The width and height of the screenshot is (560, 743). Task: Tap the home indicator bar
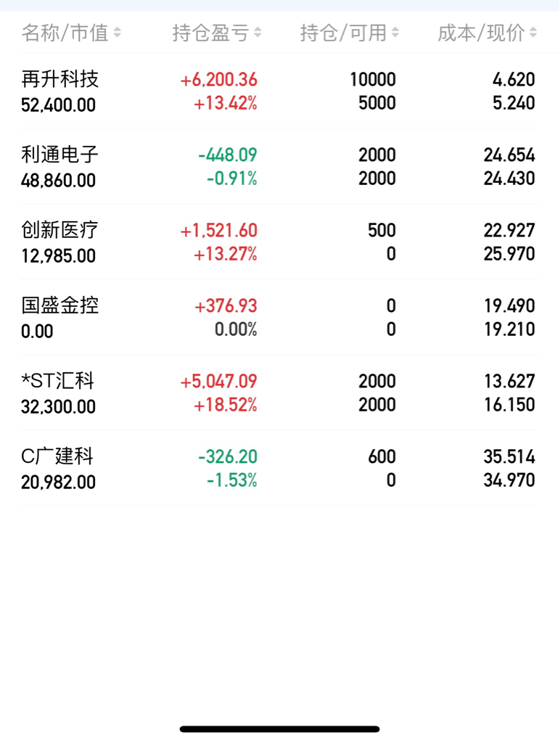coord(279,728)
